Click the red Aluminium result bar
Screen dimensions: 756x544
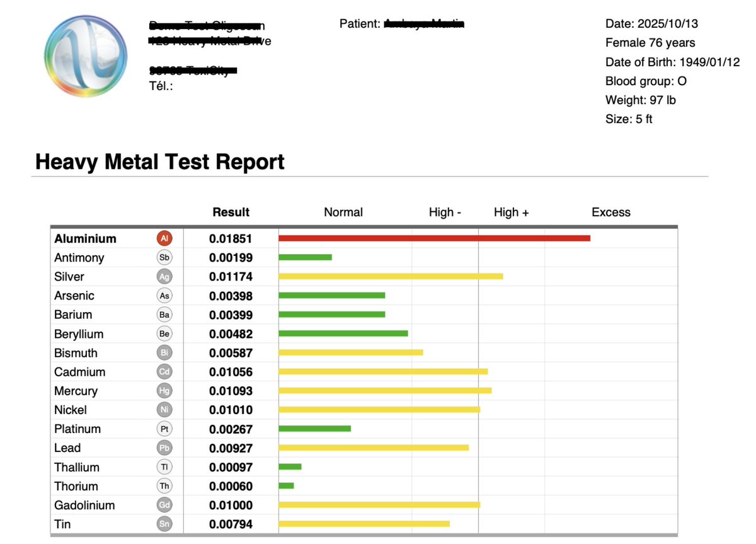coord(435,238)
